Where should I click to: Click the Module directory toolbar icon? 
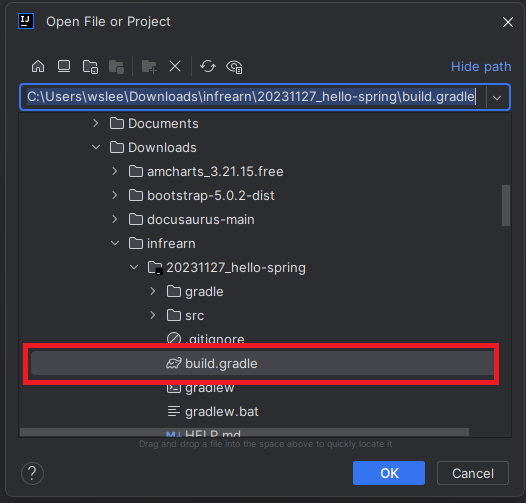point(116,66)
